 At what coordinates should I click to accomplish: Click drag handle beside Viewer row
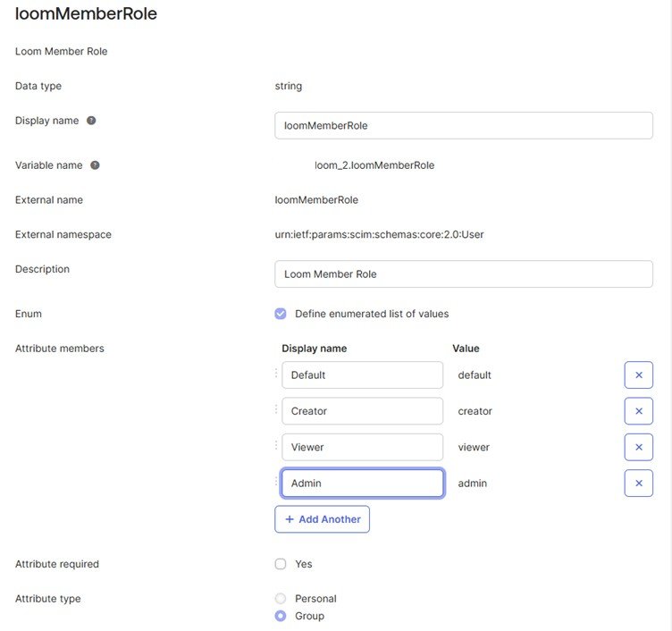276,445
